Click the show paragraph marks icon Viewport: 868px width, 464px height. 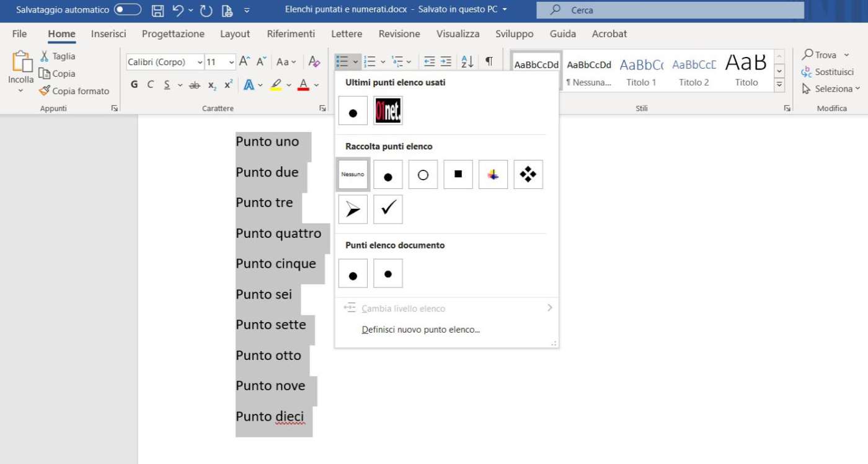pyautogui.click(x=489, y=61)
